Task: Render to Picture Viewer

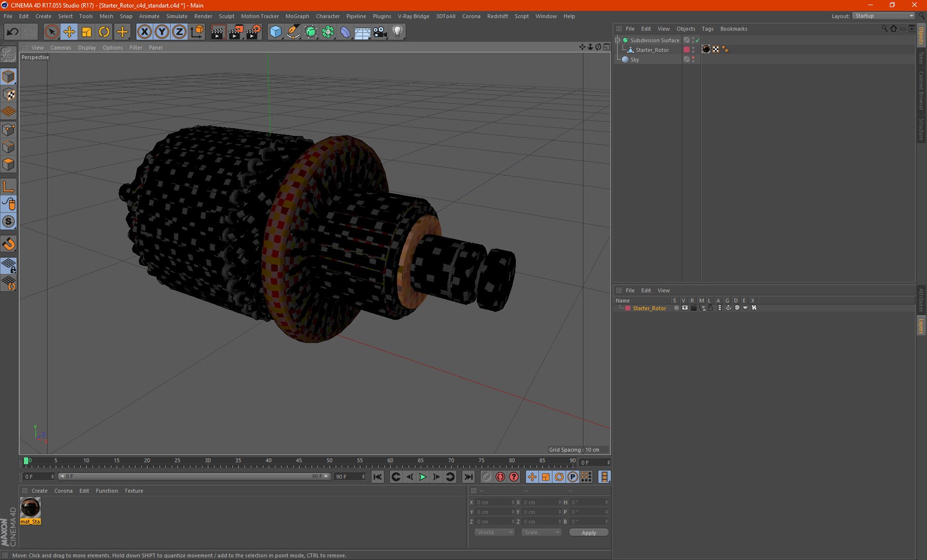Action: coord(235,32)
